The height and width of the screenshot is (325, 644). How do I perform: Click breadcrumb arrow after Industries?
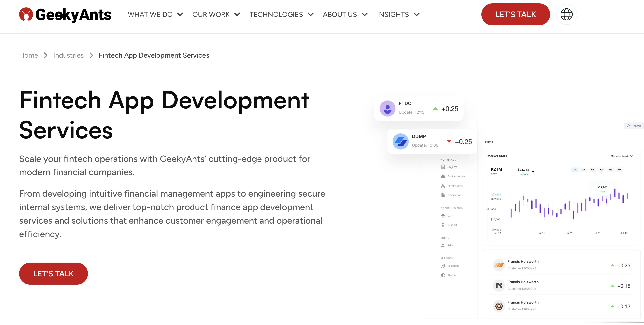coord(91,55)
